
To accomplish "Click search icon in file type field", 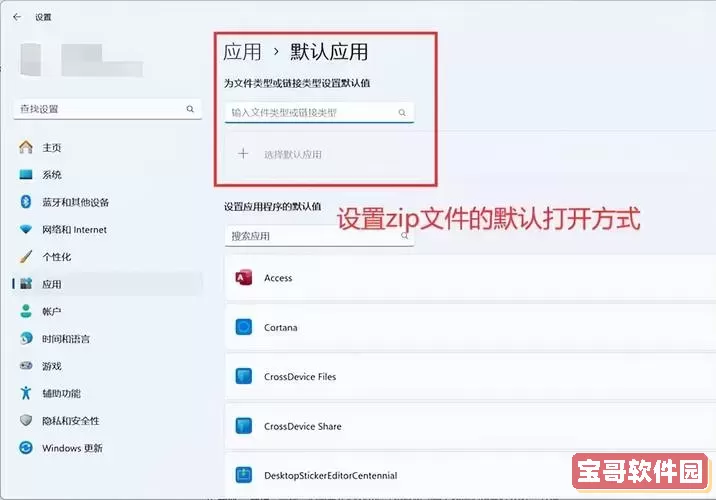I will pyautogui.click(x=402, y=112).
